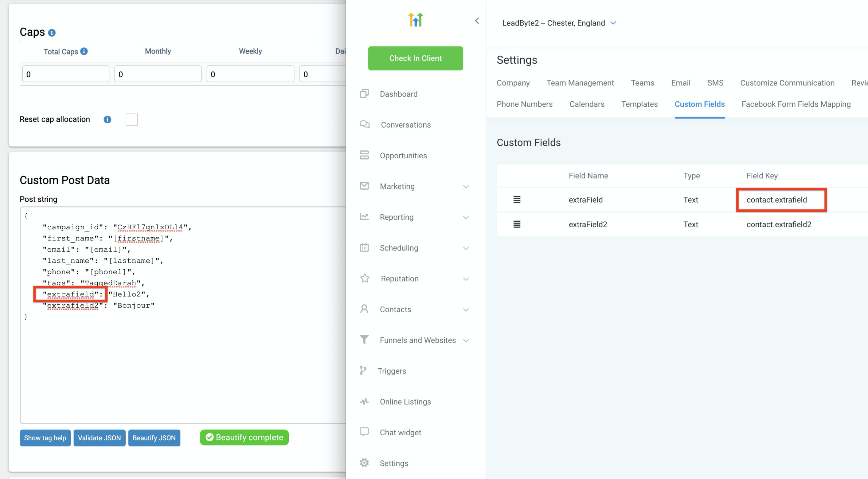Click the GoHighLevel arrows logo

tap(415, 20)
